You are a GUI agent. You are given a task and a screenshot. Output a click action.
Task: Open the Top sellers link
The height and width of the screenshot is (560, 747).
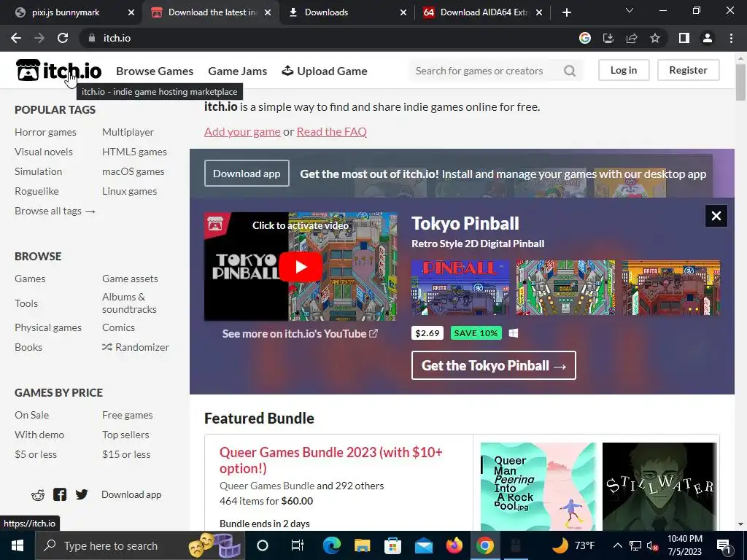(x=125, y=435)
